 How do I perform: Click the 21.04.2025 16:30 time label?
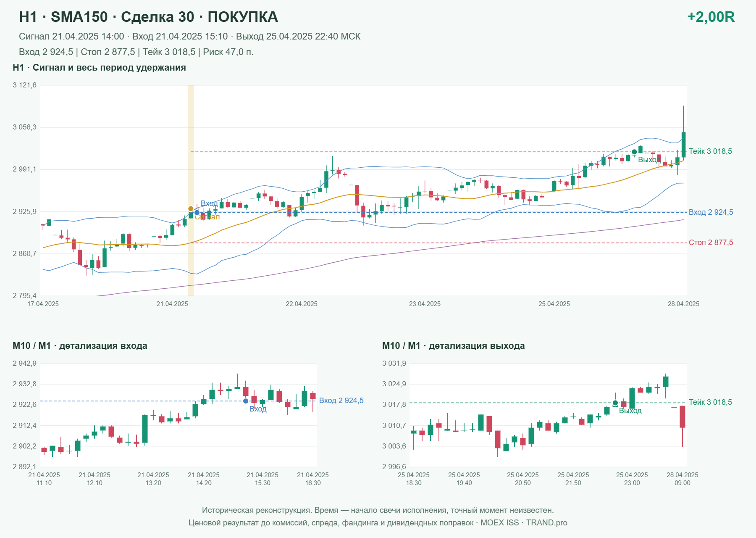tap(313, 479)
